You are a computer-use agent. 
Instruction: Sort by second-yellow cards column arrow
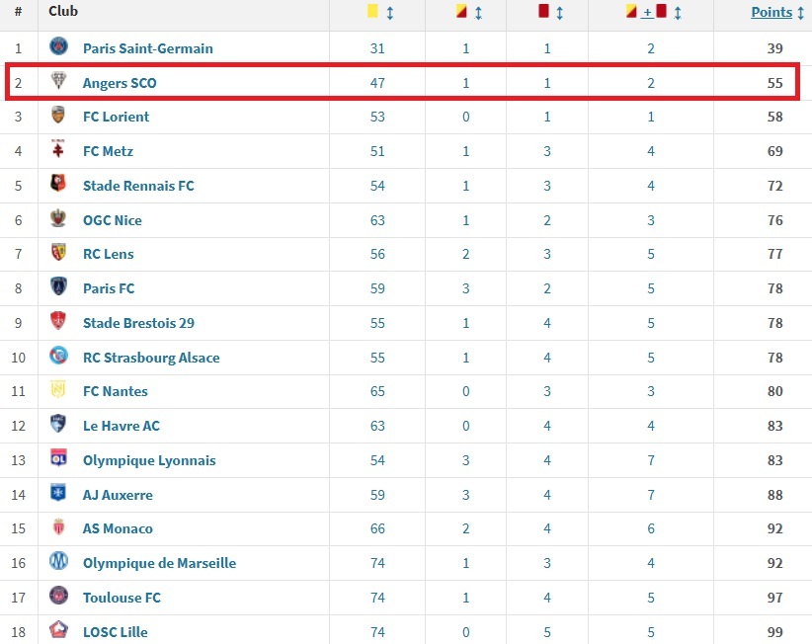[478, 13]
